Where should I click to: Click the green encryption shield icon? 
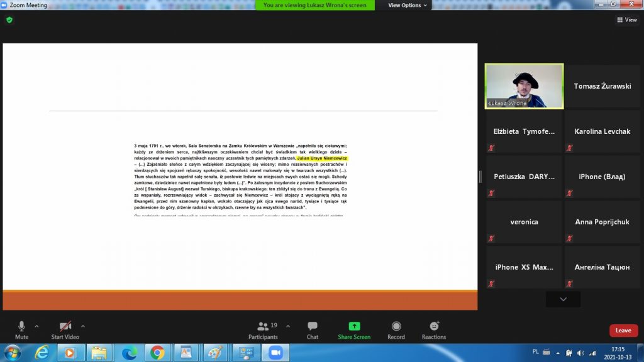click(x=9, y=20)
